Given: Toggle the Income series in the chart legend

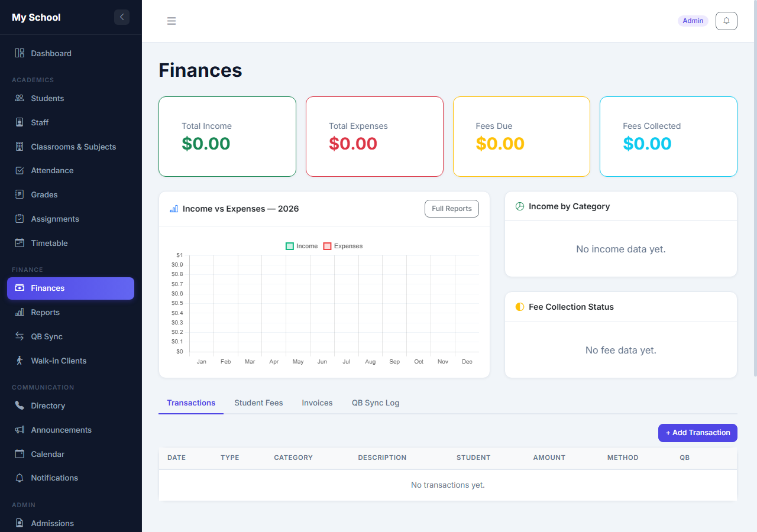Looking at the screenshot, I should pos(302,246).
